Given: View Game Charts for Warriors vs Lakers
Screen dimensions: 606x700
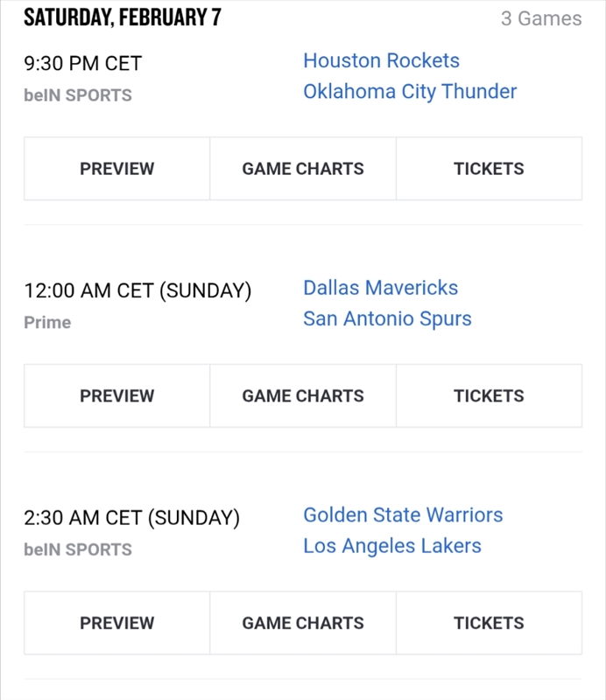Looking at the screenshot, I should (x=303, y=623).
